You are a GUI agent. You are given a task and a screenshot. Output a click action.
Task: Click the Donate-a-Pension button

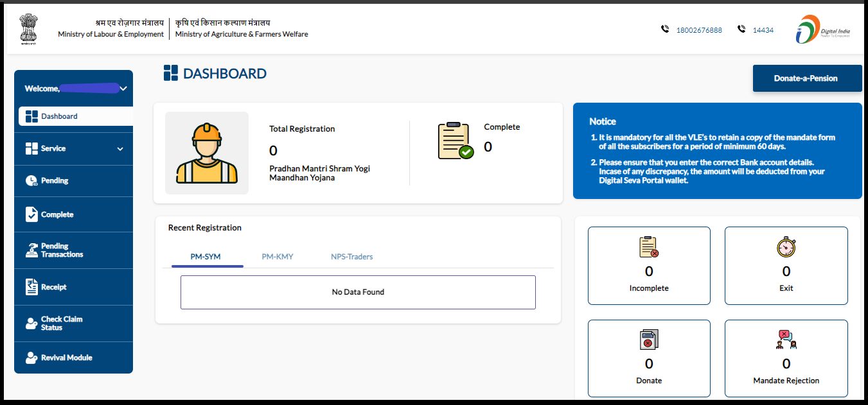click(808, 78)
